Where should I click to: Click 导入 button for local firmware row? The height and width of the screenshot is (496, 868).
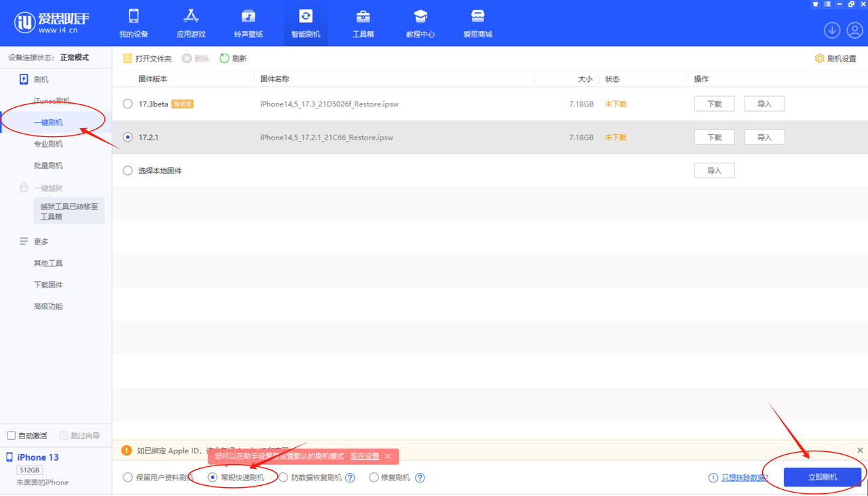pyautogui.click(x=714, y=171)
